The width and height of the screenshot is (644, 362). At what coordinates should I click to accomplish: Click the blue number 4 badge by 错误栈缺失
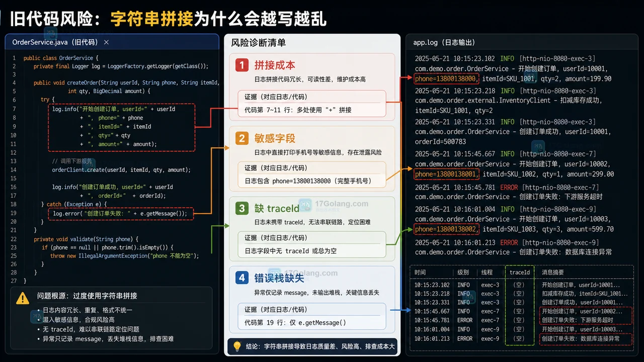tap(242, 278)
